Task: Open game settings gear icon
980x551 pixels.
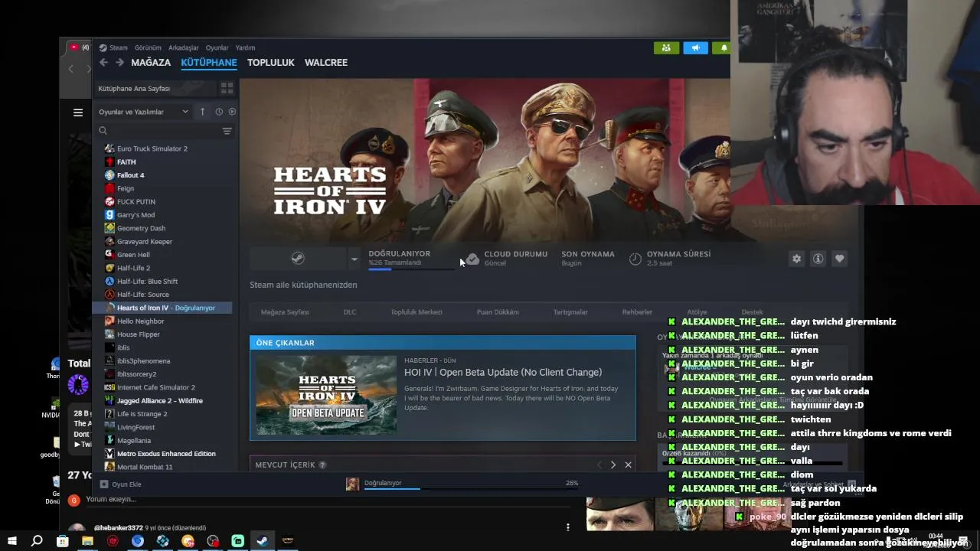Action: (x=796, y=259)
